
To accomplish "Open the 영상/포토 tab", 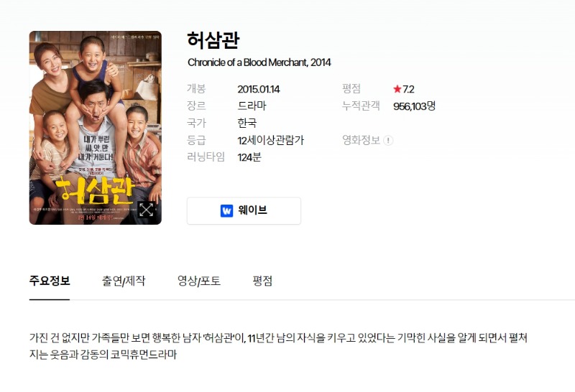I will [199, 281].
